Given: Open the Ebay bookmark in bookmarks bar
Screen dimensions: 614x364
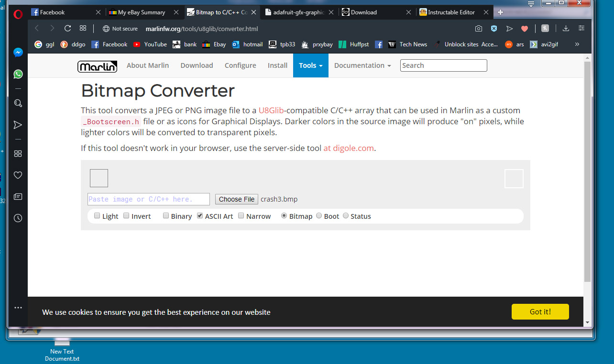Looking at the screenshot, I should [214, 44].
